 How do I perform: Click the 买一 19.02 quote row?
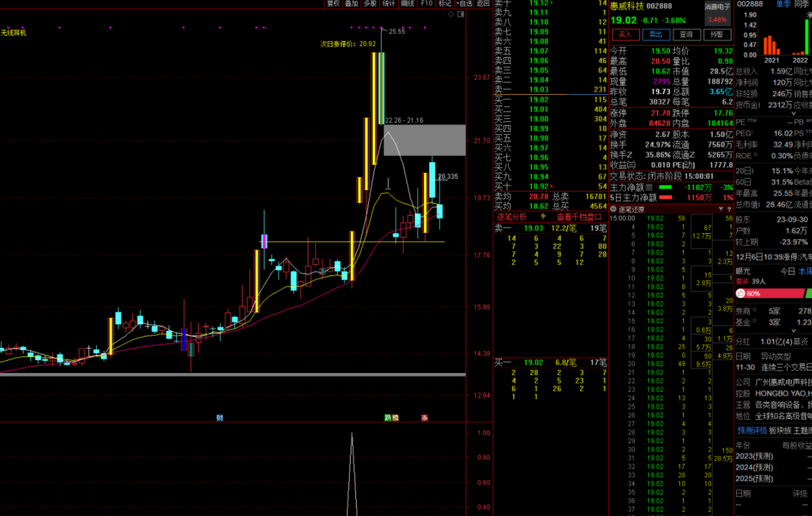pyautogui.click(x=551, y=99)
